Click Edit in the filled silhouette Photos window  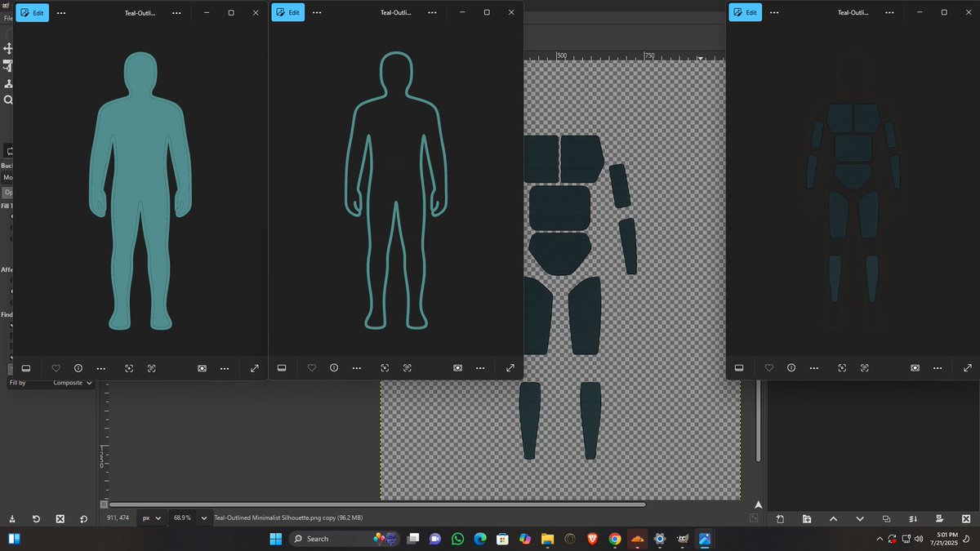33,13
